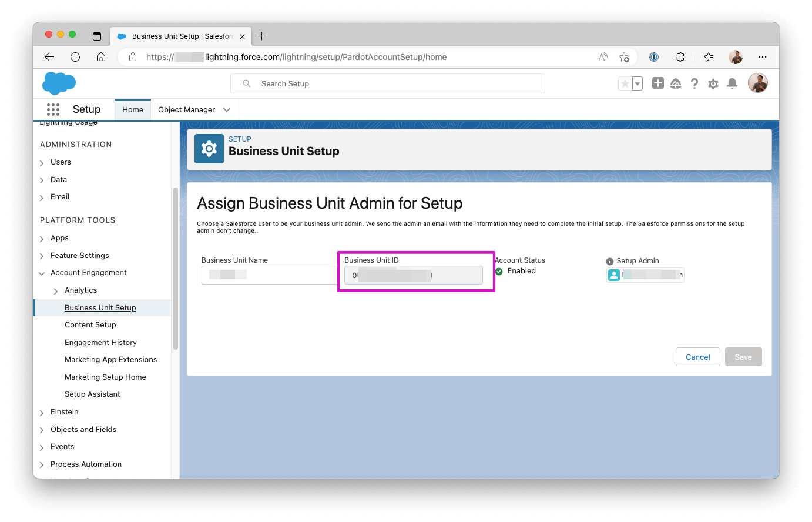Open the global actions plus icon
This screenshot has height=522, width=812.
pyautogui.click(x=658, y=83)
